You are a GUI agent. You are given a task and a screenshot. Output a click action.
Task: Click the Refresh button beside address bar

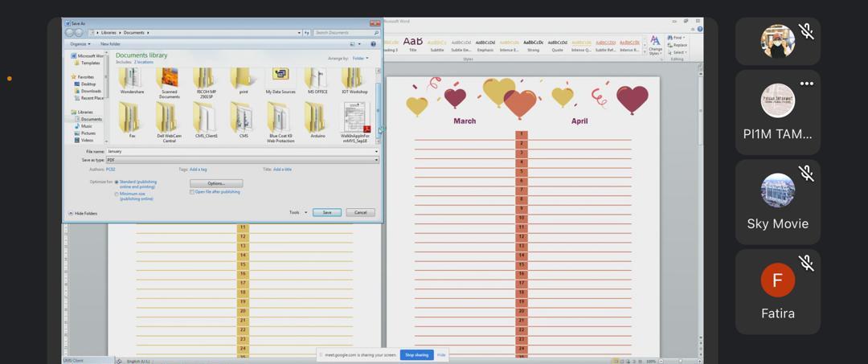tap(307, 33)
